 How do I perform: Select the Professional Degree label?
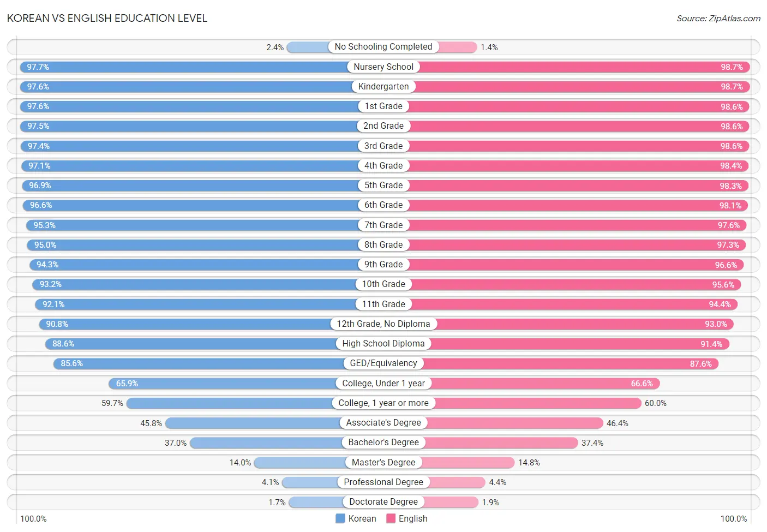point(383,482)
